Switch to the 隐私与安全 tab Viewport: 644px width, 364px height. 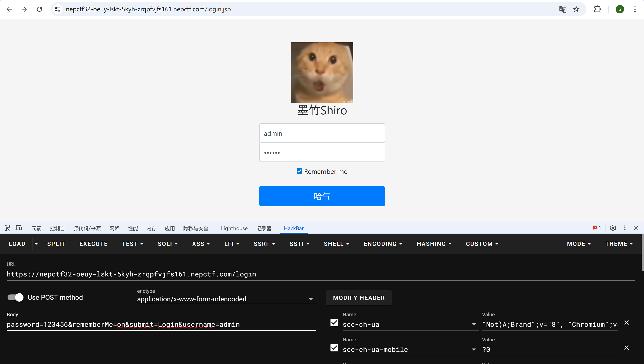tap(196, 228)
